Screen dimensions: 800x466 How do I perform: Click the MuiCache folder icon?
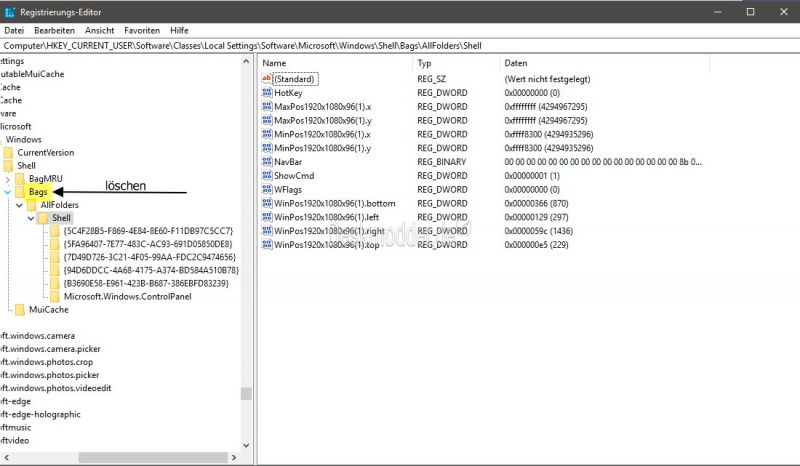pos(20,309)
